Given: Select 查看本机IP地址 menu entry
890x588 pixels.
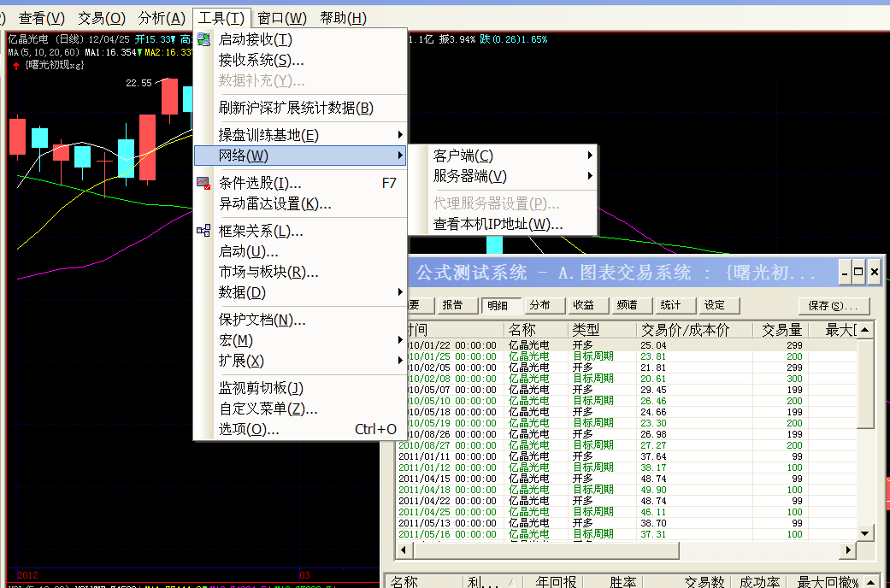Looking at the screenshot, I should pos(498,224).
